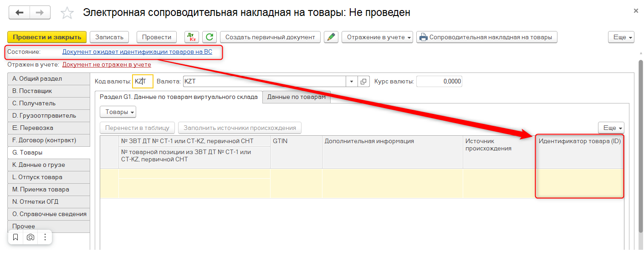The height and width of the screenshot is (258, 644).
Task: Click the green pencil edit icon
Action: pyautogui.click(x=331, y=37)
